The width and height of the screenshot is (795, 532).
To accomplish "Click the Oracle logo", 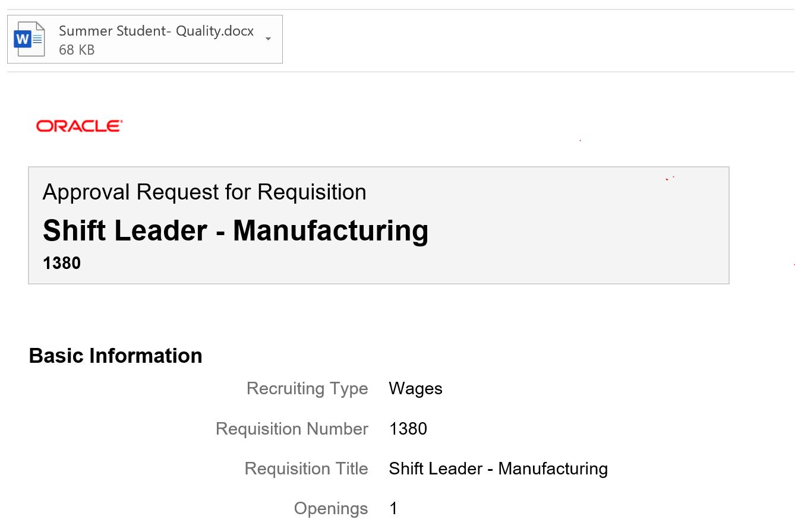I will pyautogui.click(x=78, y=125).
